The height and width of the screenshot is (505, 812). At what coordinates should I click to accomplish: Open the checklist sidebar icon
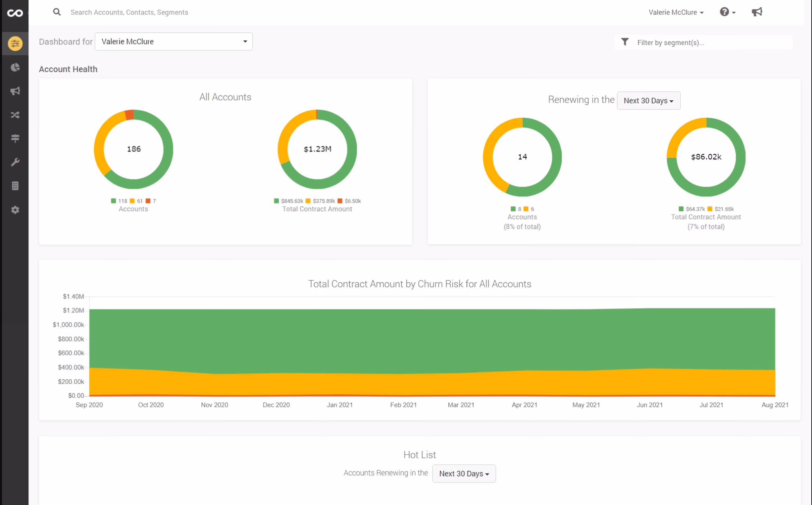click(x=15, y=186)
